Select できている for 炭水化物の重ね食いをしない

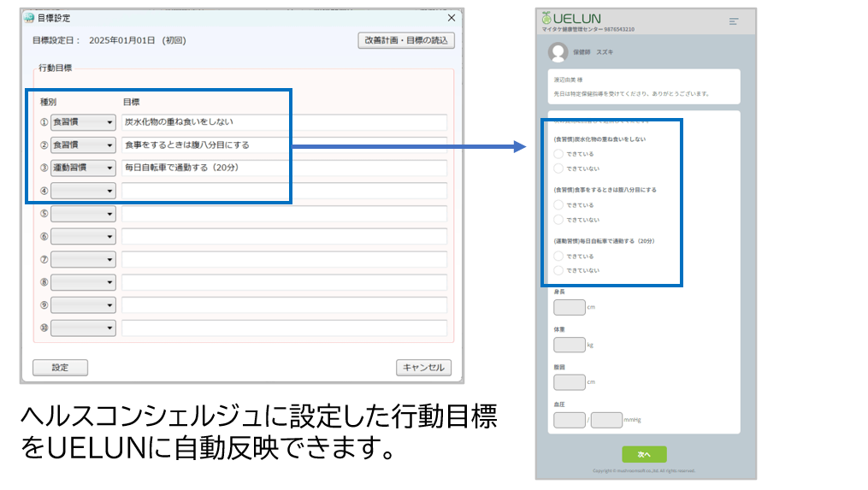[x=558, y=154]
